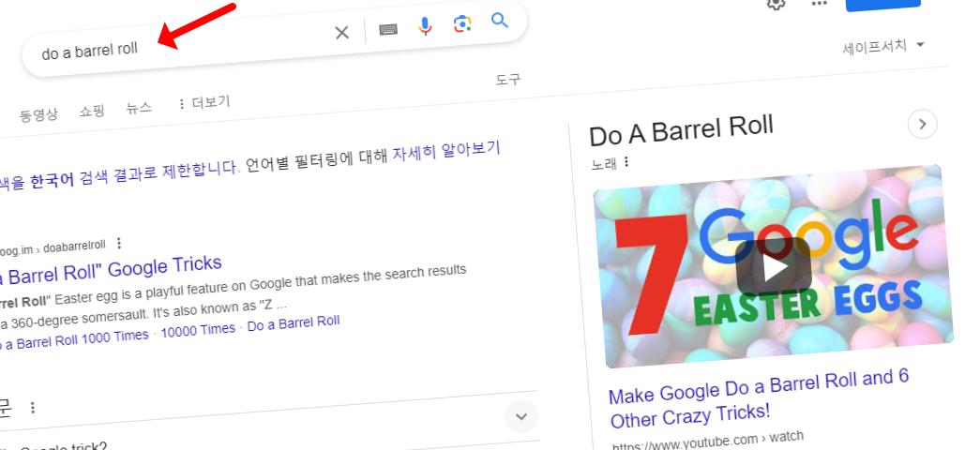Open the on-screen keyboard input tool
This screenshot has width=980, height=450.
click(x=388, y=29)
